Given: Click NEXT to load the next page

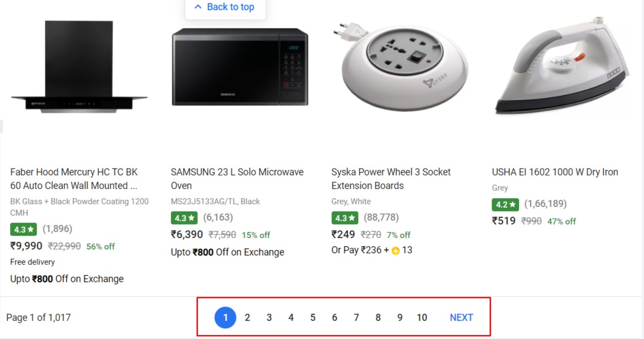Looking at the screenshot, I should point(461,318).
